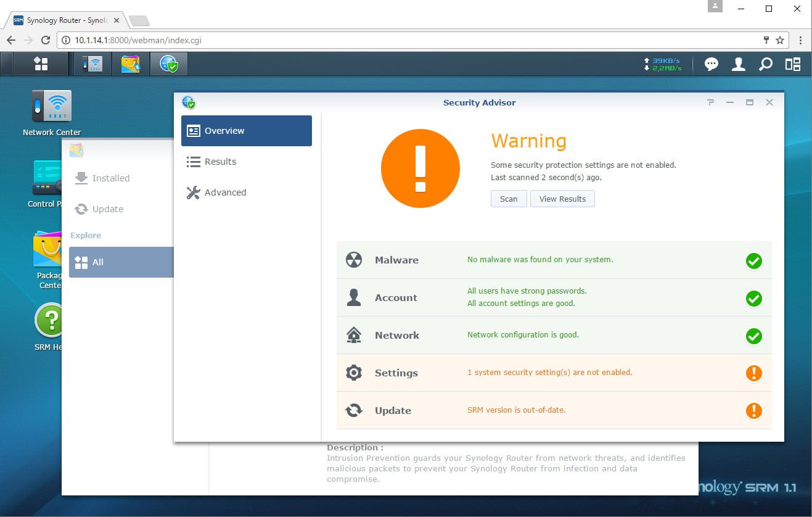
Task: Click the SRM search magnifier icon
Action: [766, 64]
